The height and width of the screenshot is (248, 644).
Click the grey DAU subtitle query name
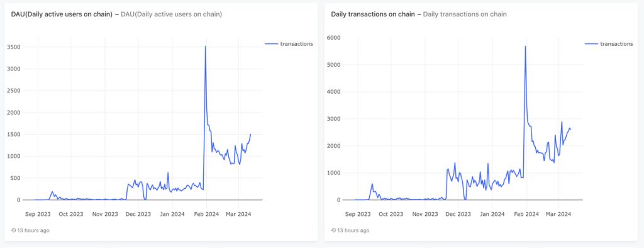(171, 14)
